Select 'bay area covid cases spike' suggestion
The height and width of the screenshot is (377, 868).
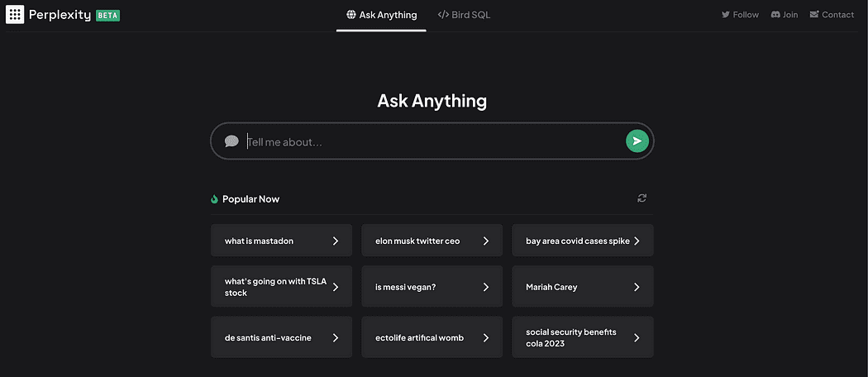coord(577,241)
